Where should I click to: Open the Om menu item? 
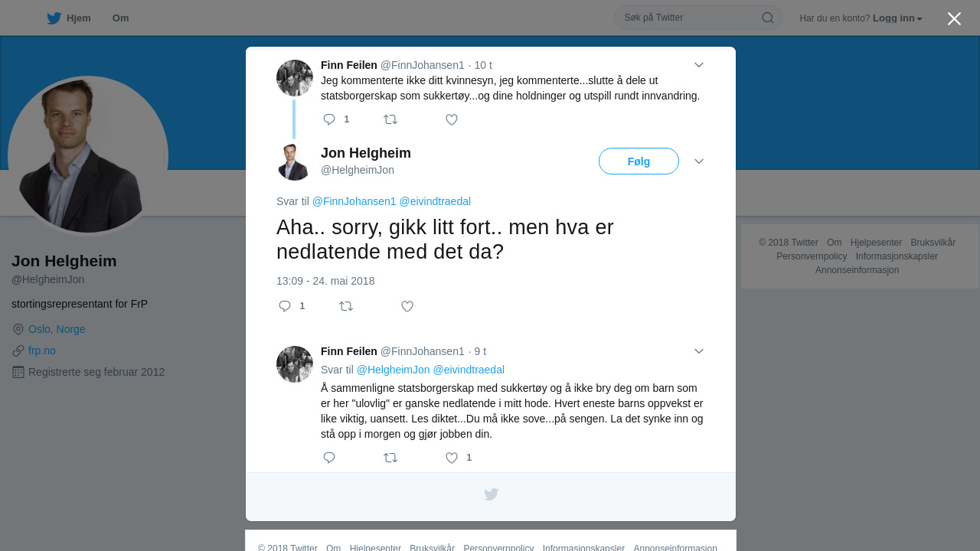tap(120, 18)
